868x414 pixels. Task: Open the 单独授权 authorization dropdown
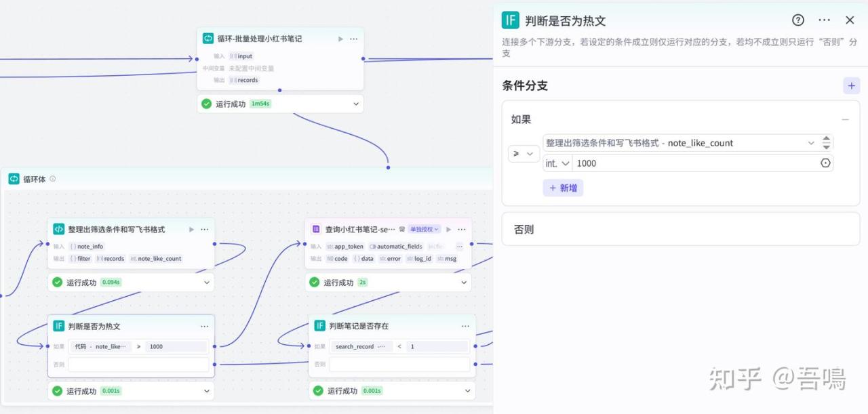(425, 230)
